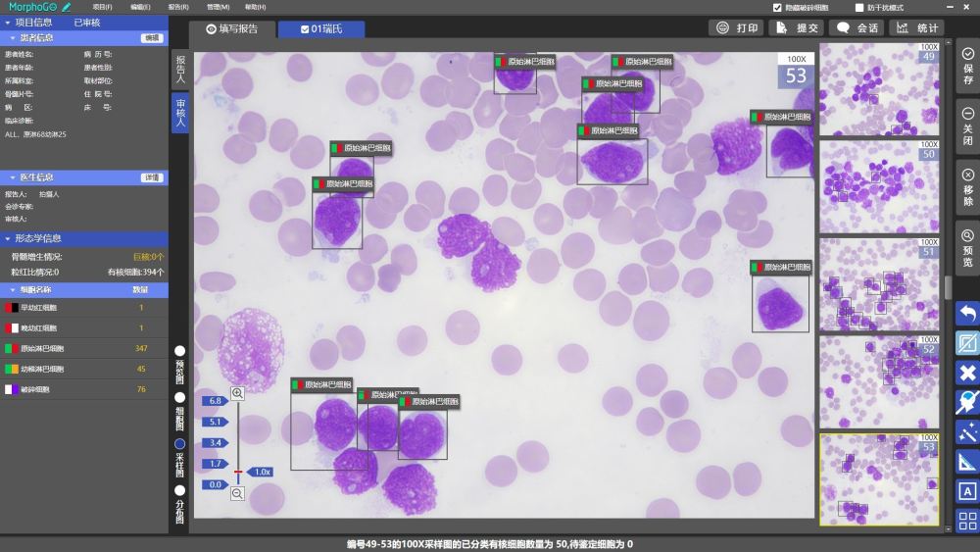The width and height of the screenshot is (980, 552).
Task: Click the pencil edit icon beside MorphoGo logo
Action: 67,7
